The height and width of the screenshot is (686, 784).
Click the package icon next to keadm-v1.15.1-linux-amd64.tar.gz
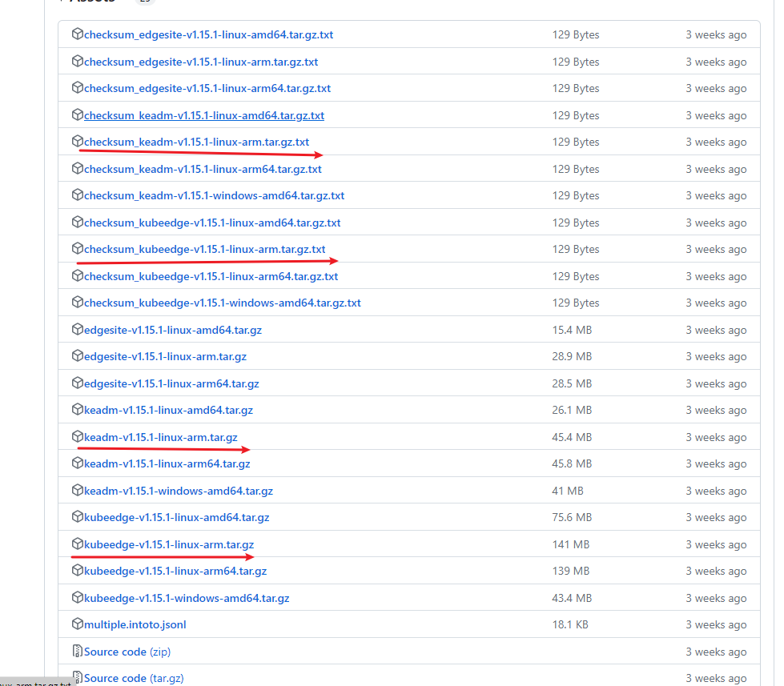77,410
